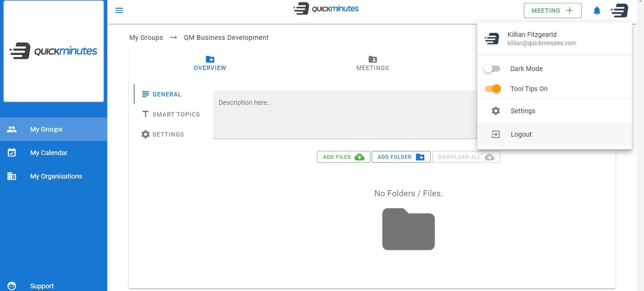Click the Add Files button
Viewport: 644px width, 291px height.
[343, 157]
